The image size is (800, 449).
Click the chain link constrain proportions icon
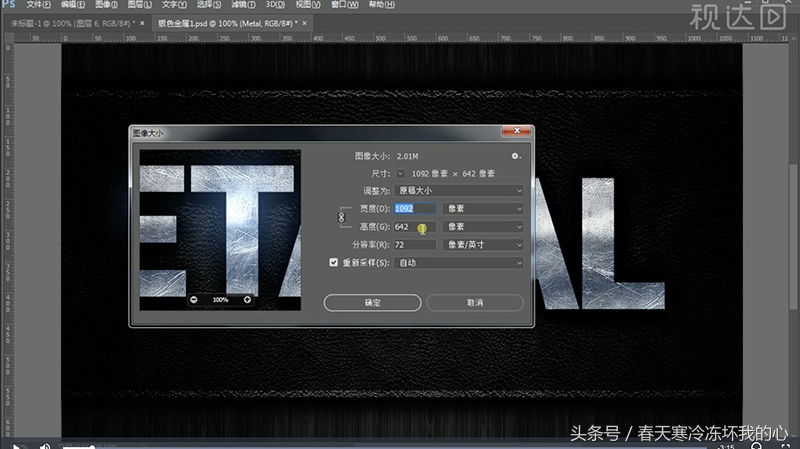pos(339,217)
